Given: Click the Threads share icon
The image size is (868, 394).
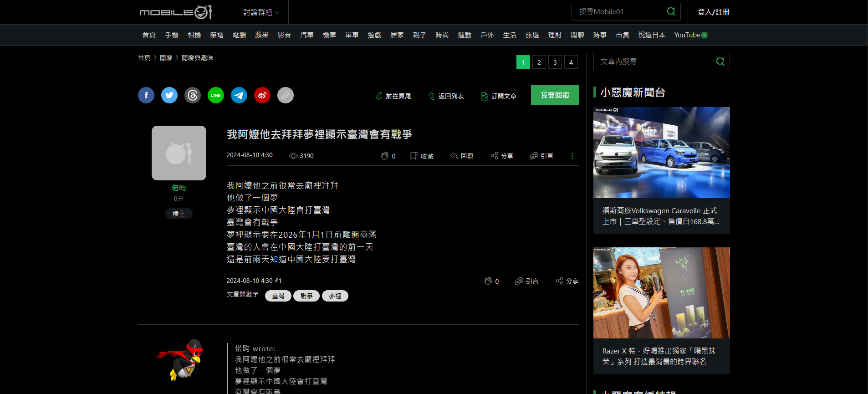Looking at the screenshot, I should 193,95.
